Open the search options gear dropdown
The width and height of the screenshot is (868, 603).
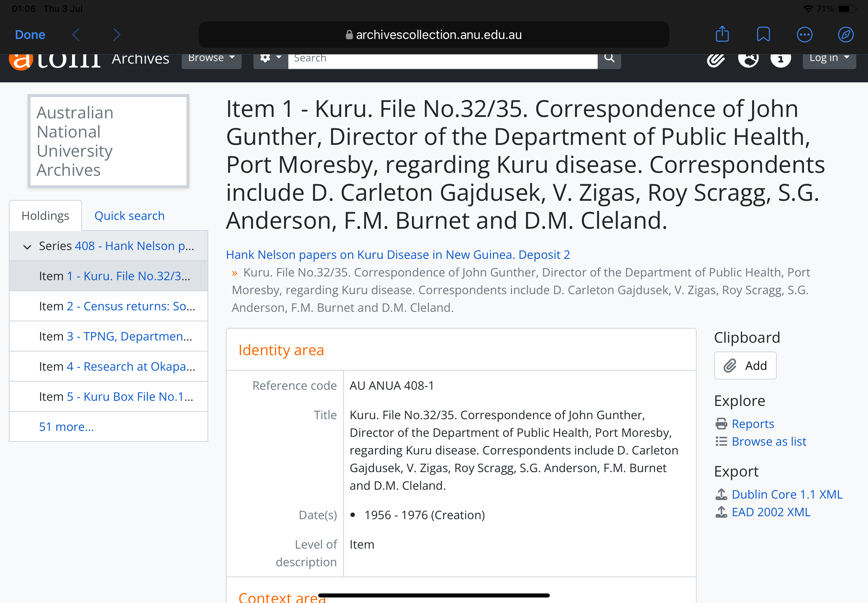click(271, 60)
